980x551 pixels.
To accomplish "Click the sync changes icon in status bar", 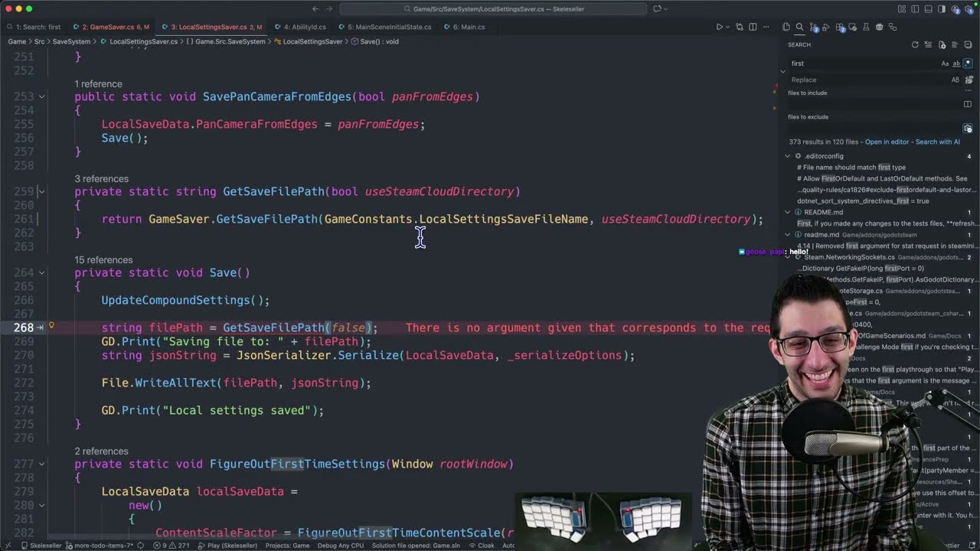I will [140, 546].
